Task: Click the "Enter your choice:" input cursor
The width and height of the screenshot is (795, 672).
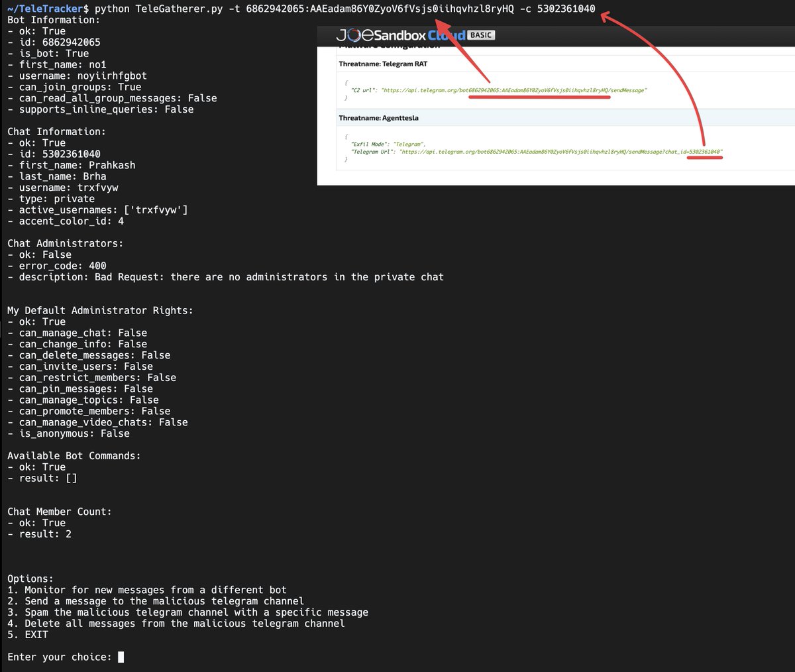Action: click(121, 657)
